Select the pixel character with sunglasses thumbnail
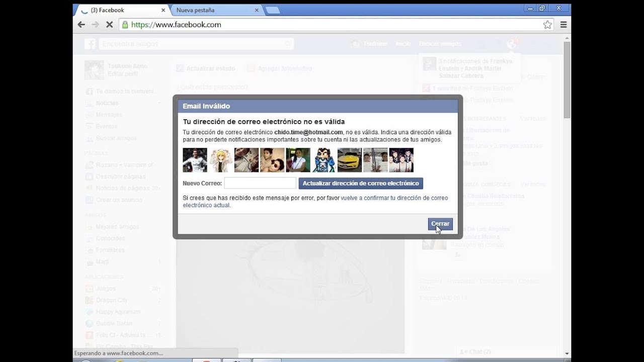Viewport: 644px width, 362px height. (324, 160)
